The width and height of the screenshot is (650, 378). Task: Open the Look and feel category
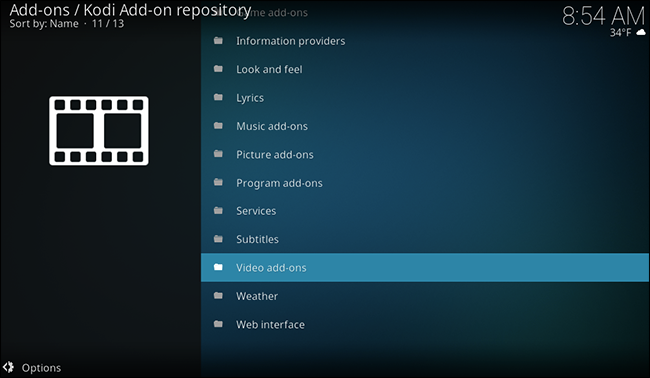425,69
